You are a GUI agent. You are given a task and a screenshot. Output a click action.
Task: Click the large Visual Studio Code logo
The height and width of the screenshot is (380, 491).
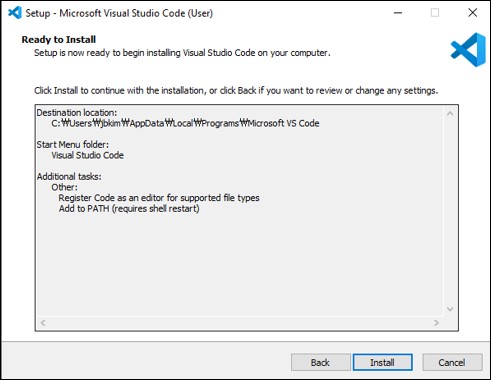[468, 50]
